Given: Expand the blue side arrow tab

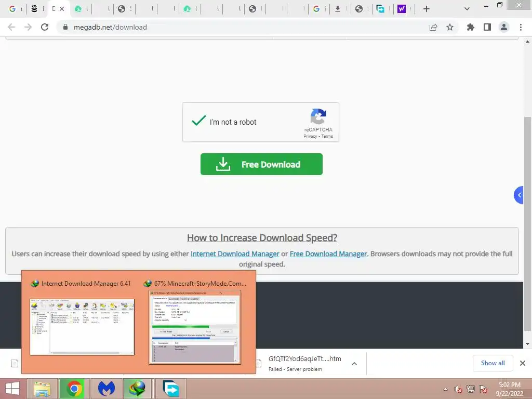Looking at the screenshot, I should click(519, 195).
